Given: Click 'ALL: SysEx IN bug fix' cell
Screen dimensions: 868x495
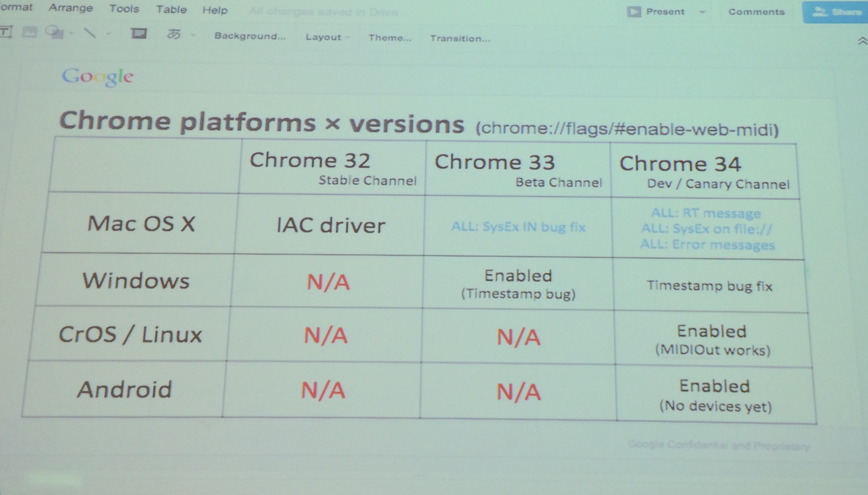Looking at the screenshot, I should click(x=518, y=227).
